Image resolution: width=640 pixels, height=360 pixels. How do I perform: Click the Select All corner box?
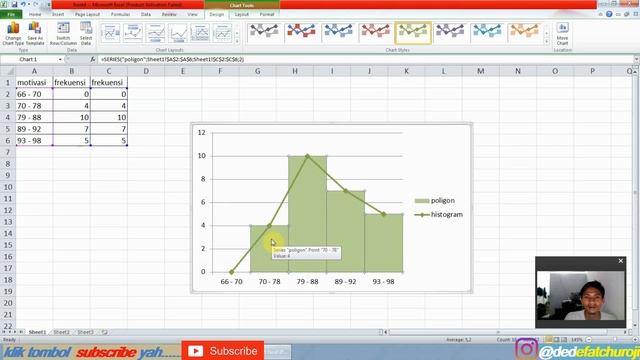(x=8, y=71)
